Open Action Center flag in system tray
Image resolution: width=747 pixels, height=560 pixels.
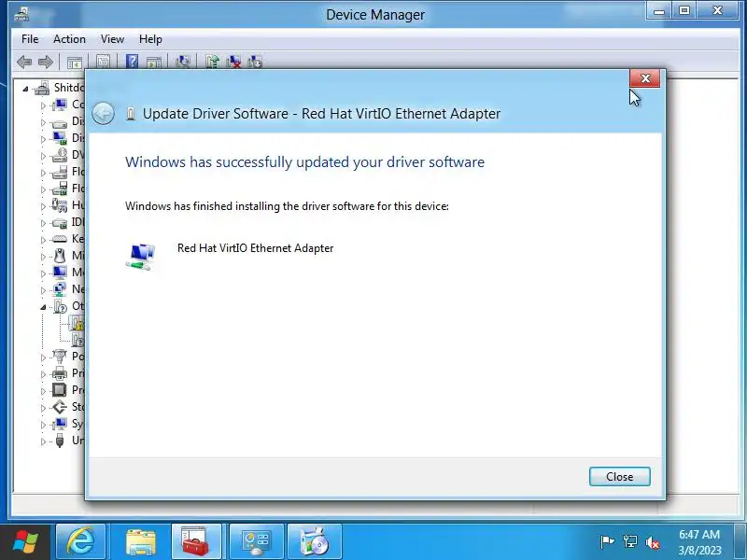coord(608,542)
